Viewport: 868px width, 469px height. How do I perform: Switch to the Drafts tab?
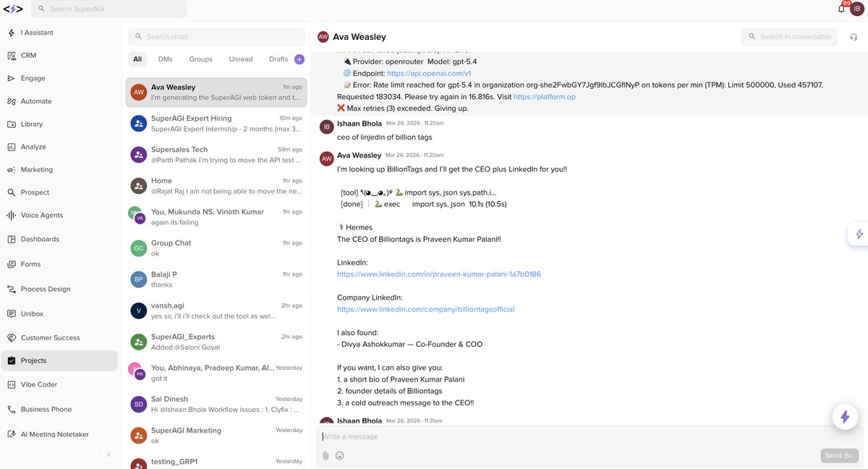click(x=278, y=59)
